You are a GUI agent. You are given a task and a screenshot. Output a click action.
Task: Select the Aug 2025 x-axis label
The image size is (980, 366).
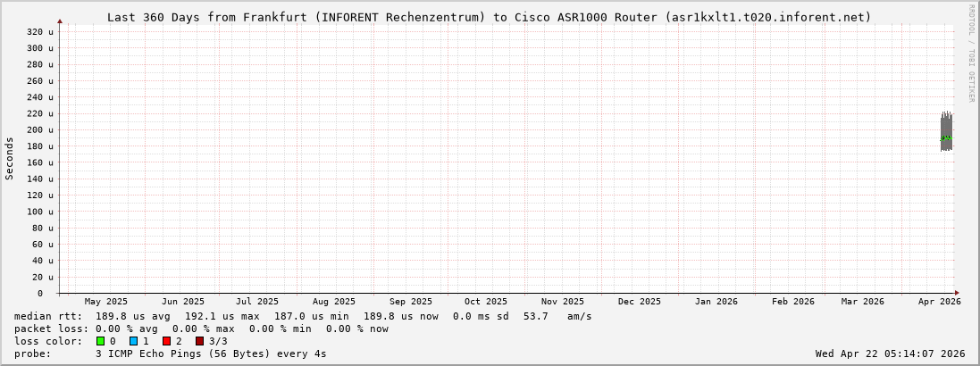pos(333,302)
